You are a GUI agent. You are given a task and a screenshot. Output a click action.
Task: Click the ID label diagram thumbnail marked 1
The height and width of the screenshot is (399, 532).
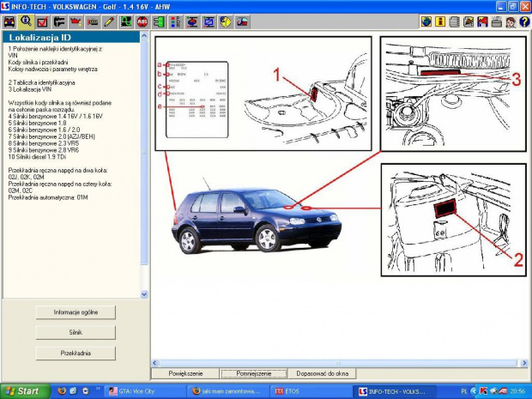coord(263,94)
